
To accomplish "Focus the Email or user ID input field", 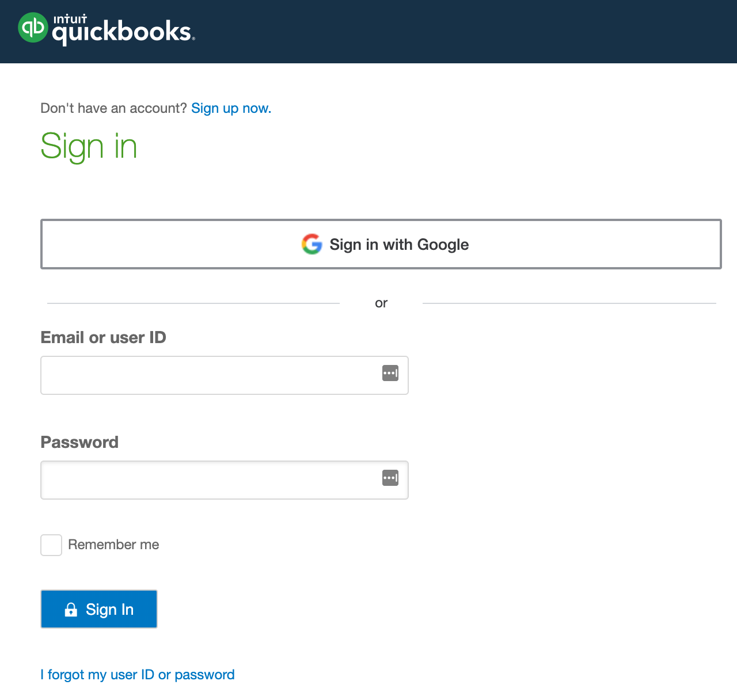I will (225, 375).
